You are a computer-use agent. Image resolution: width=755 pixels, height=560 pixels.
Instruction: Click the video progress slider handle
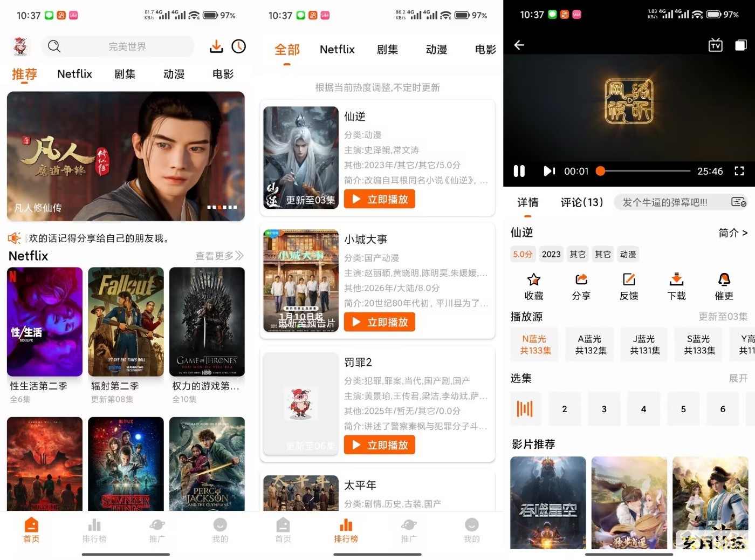pyautogui.click(x=600, y=171)
